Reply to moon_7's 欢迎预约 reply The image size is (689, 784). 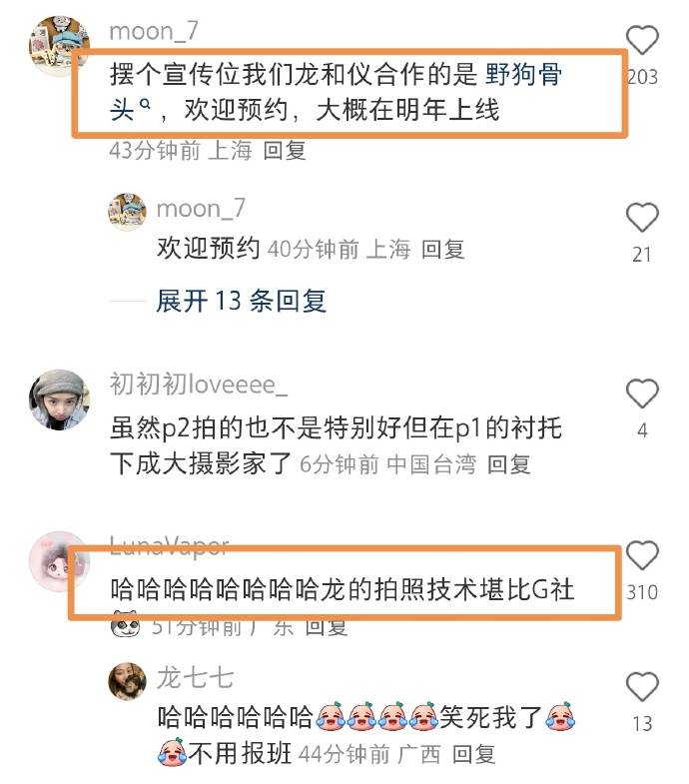[x=442, y=249]
